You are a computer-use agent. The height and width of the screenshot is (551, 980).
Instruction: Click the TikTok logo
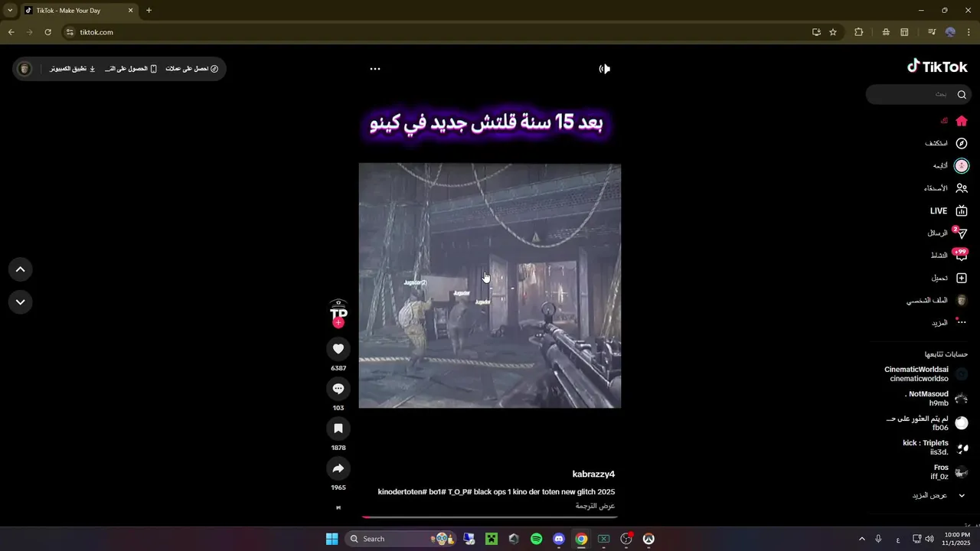pos(937,67)
